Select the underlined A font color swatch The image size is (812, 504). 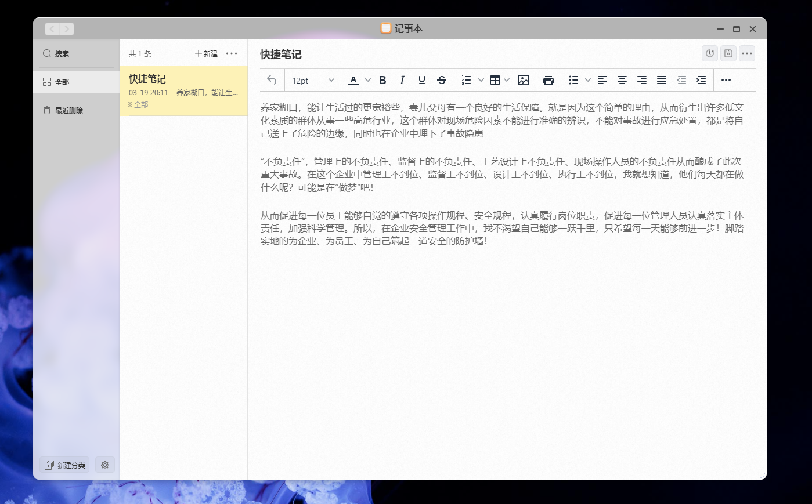[x=353, y=80]
